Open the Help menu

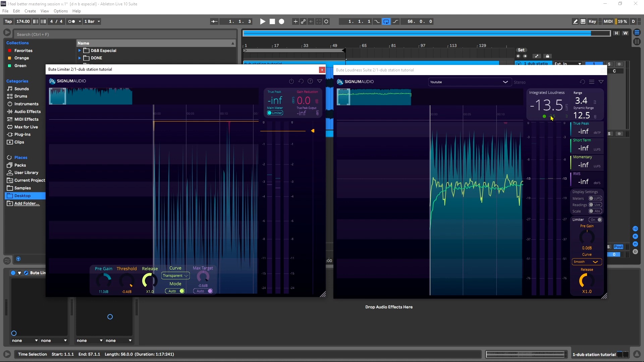76,11
